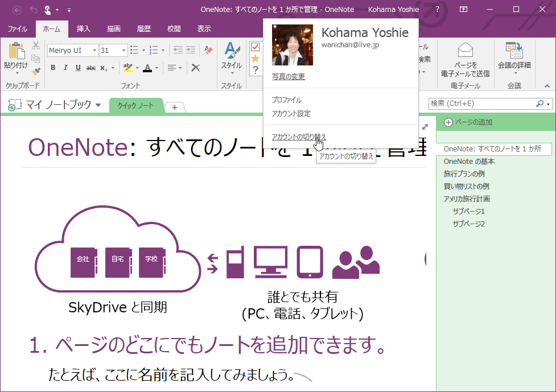Open Help question mark button
556x392 pixels.
[x=437, y=10]
